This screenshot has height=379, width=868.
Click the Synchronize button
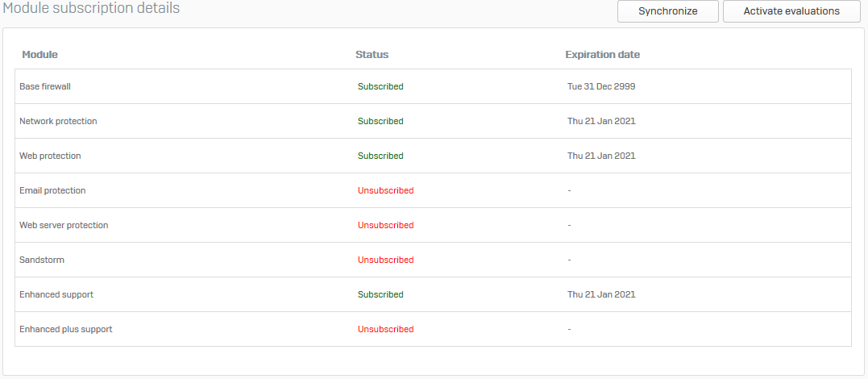tap(667, 11)
